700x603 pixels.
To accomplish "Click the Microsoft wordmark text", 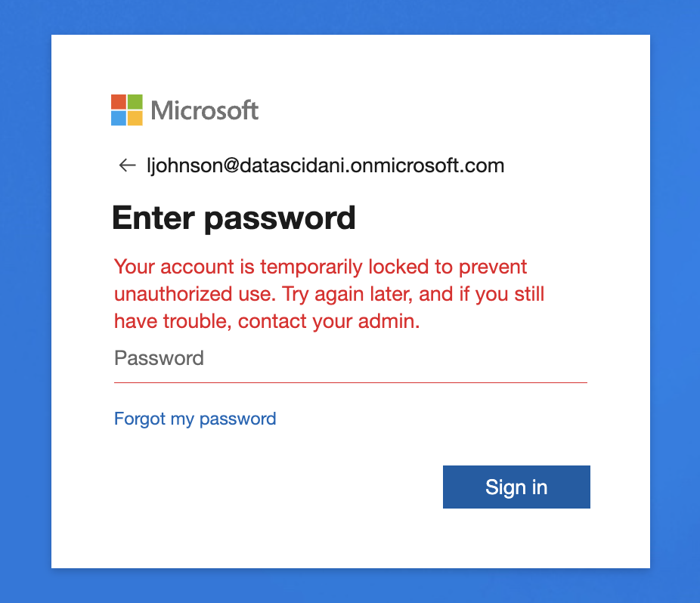I will click(x=205, y=111).
